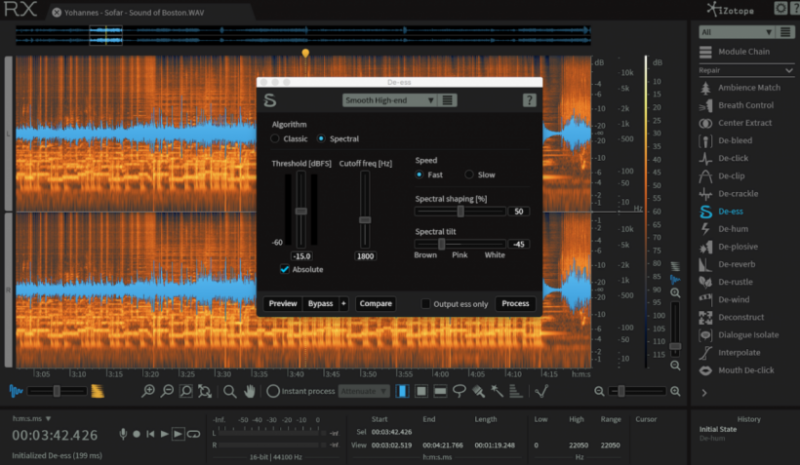The height and width of the screenshot is (465, 800).
Task: Toggle the Absolute threshold checkbox
Action: 285,269
